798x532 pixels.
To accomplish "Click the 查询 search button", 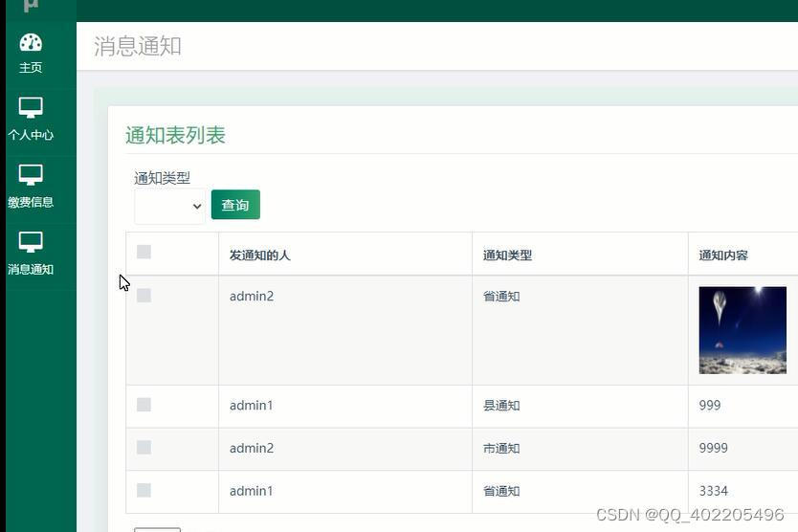I will 235,205.
